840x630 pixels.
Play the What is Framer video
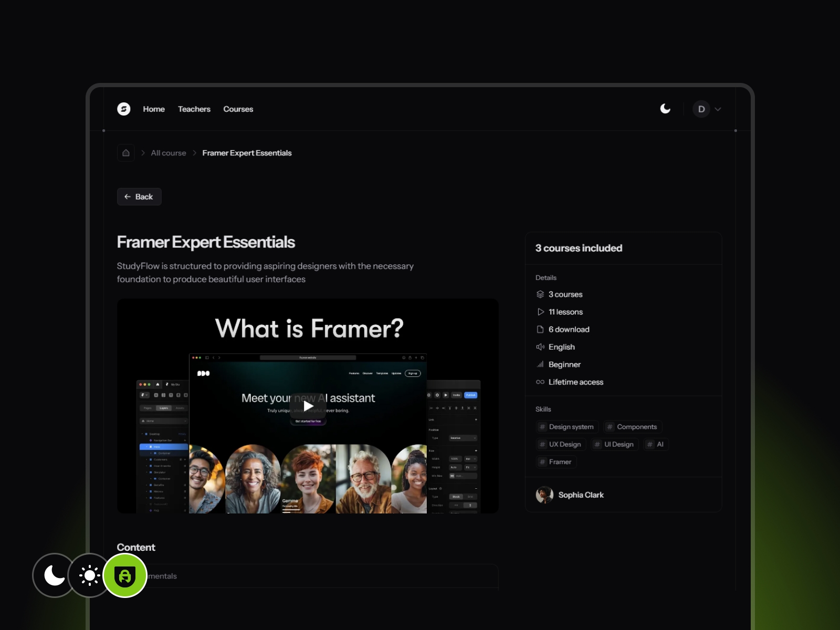pos(308,405)
